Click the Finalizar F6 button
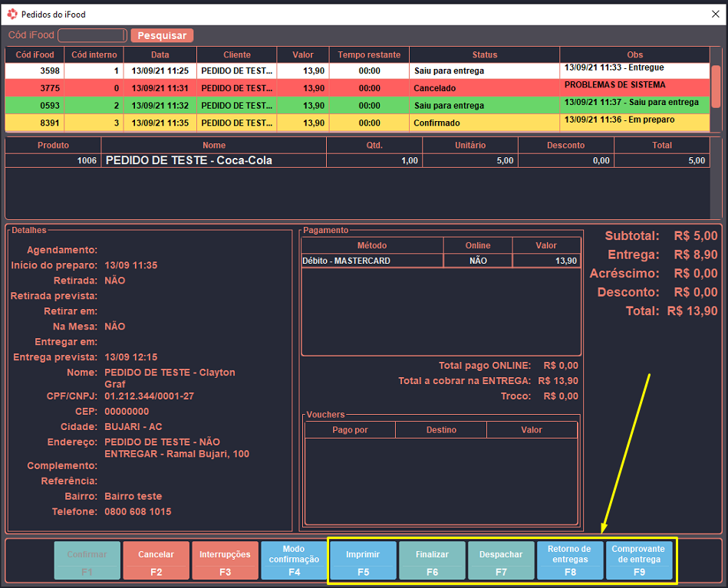Image resolution: width=728 pixels, height=588 pixels. (432, 560)
